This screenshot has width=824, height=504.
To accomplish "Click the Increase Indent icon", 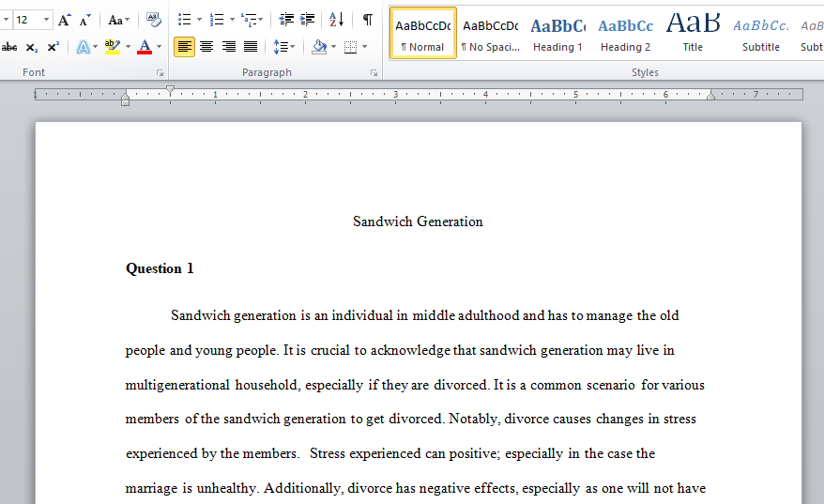I will pos(307,20).
